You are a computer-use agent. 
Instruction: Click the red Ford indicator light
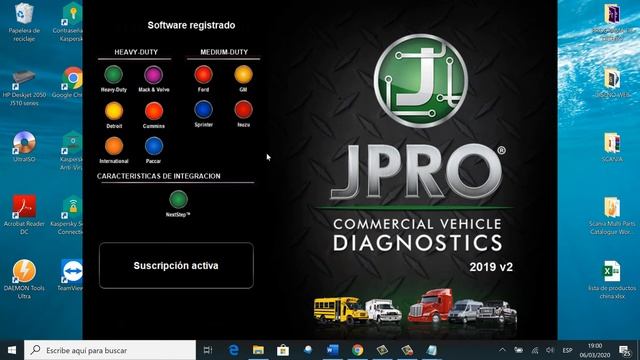pos(203,75)
